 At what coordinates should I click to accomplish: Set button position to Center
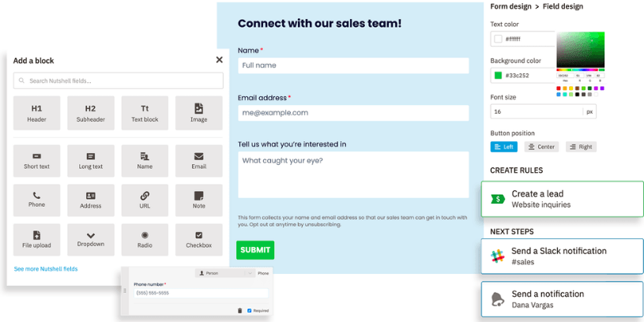point(542,147)
